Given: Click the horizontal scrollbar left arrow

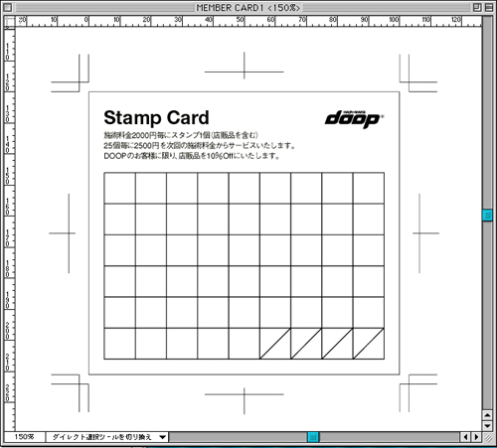Looking at the screenshot, I should pyautogui.click(x=465, y=437).
